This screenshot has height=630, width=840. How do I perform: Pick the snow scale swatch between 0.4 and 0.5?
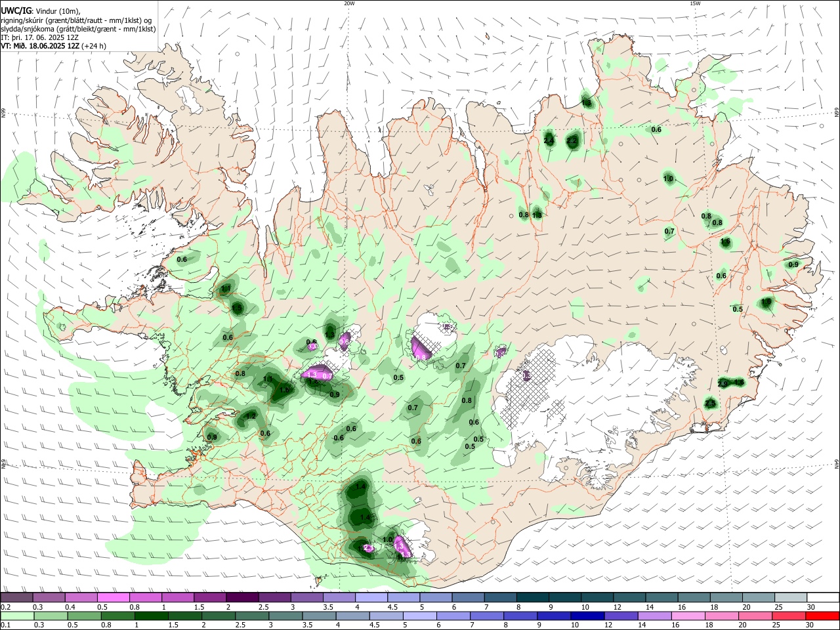[x=81, y=597]
